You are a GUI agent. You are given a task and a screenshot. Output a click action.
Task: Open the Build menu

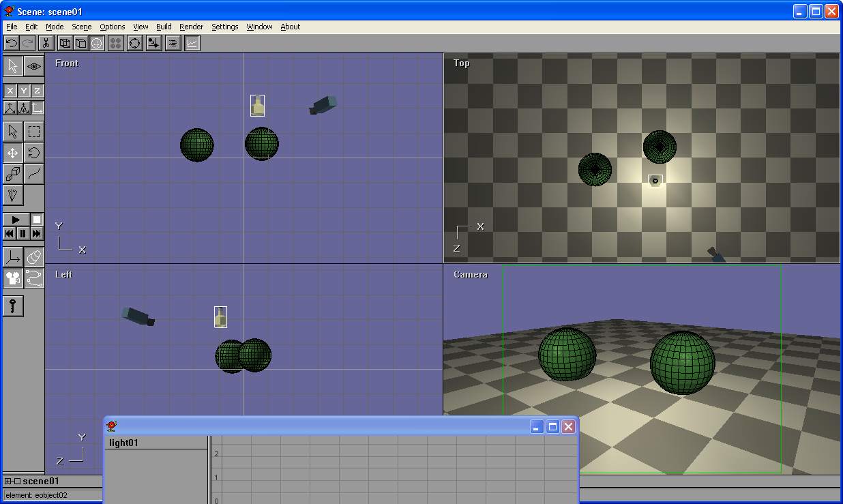(164, 27)
